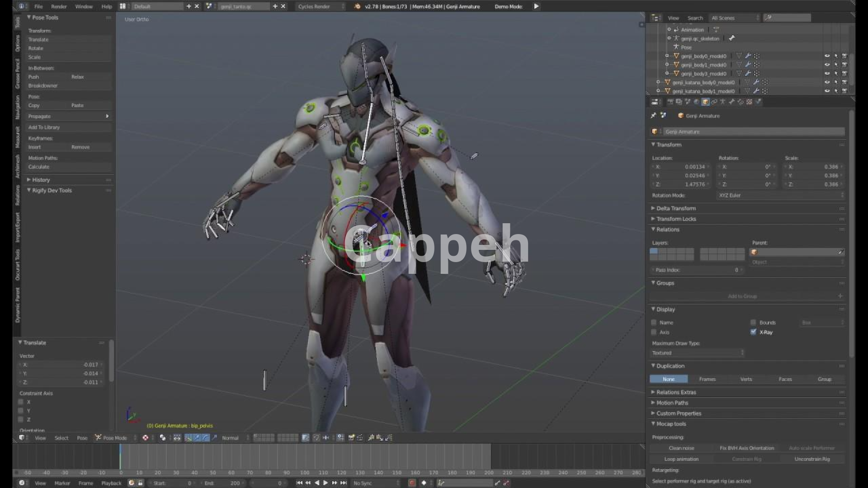Click the Clean noise button
Screen dimensions: 868x488
pyautogui.click(x=681, y=448)
